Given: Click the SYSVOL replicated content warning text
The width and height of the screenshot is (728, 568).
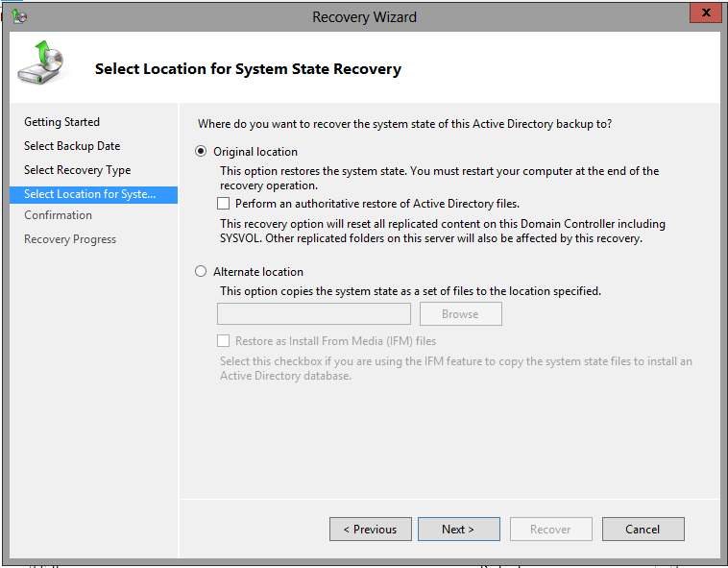Looking at the screenshot, I should pyautogui.click(x=443, y=231).
